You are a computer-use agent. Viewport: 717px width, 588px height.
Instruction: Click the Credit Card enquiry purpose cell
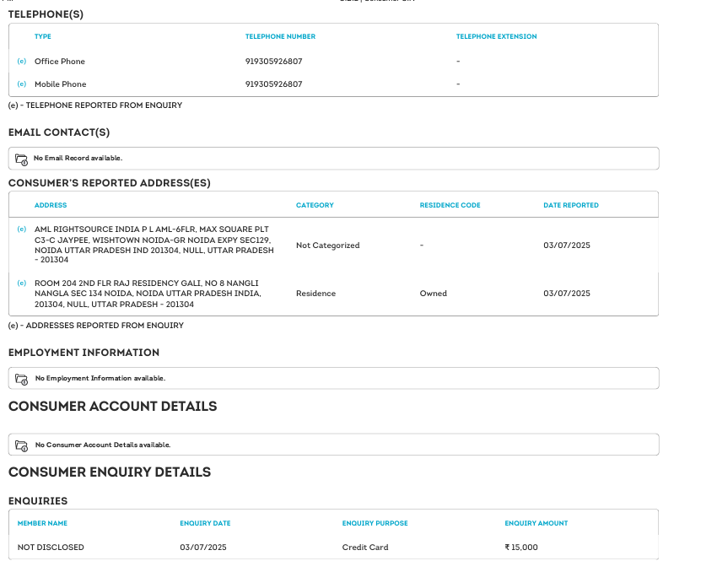pyautogui.click(x=365, y=548)
